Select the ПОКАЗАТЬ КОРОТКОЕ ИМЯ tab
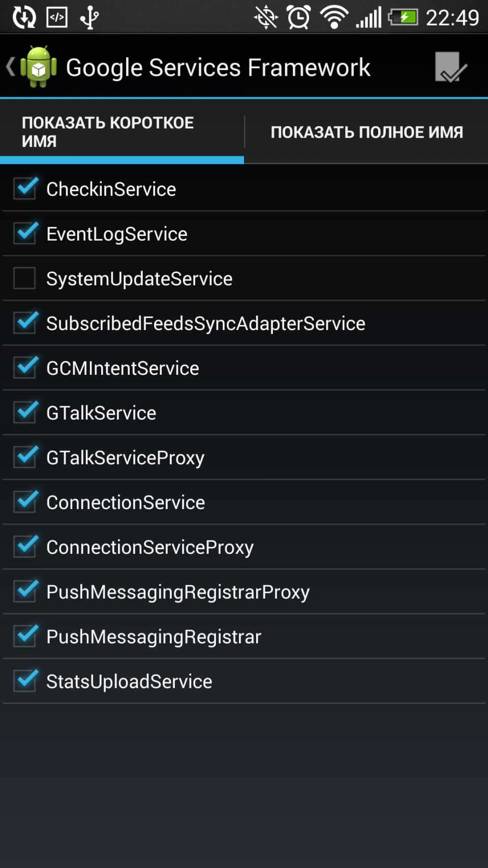The image size is (488, 868). (x=122, y=132)
